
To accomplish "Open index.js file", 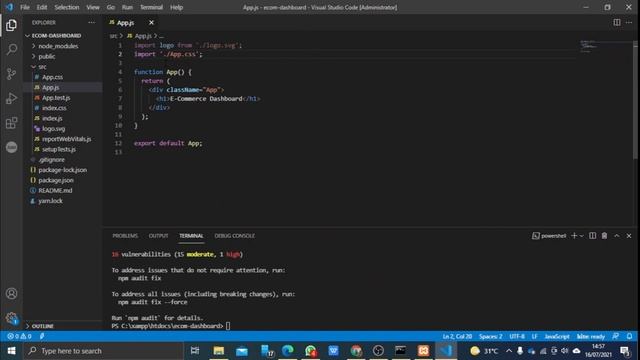I will (52, 118).
